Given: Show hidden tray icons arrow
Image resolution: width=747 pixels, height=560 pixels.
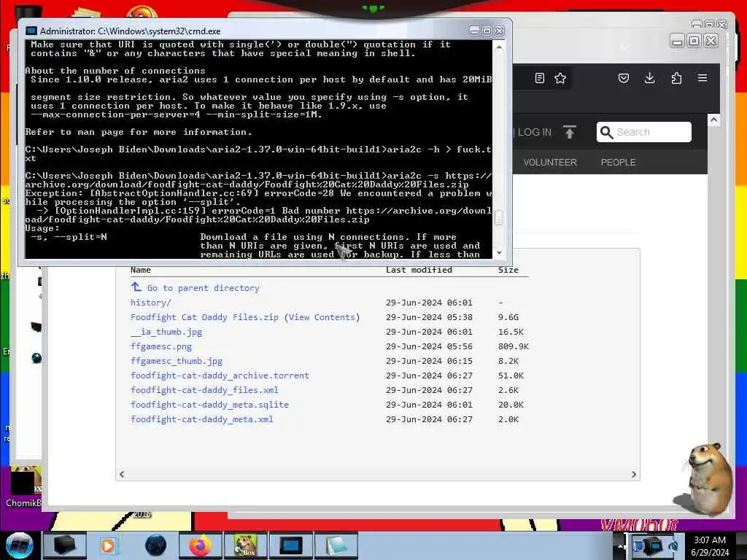Looking at the screenshot, I should 622,545.
